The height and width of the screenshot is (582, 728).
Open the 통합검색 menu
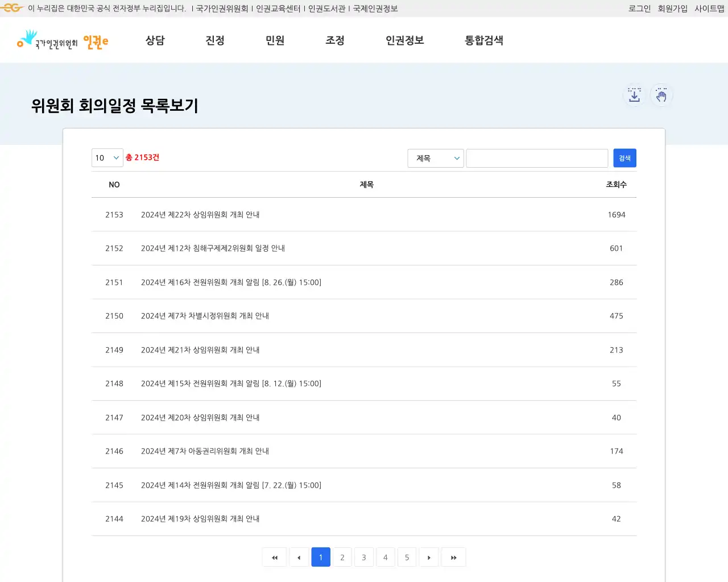tap(483, 40)
